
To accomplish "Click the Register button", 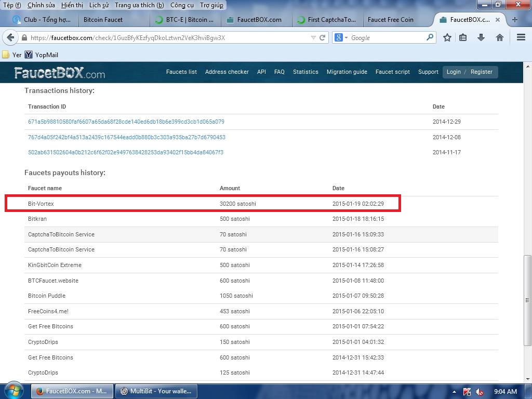I will pos(481,72).
